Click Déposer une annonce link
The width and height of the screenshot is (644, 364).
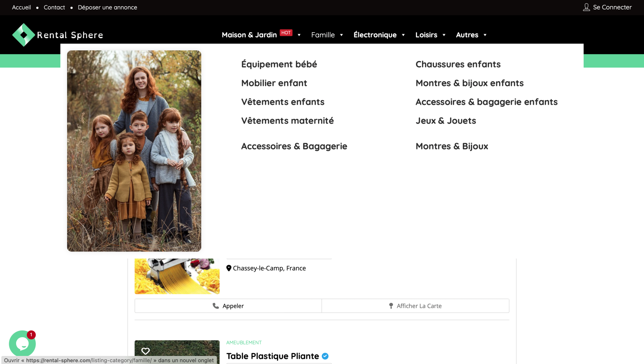[x=107, y=7]
